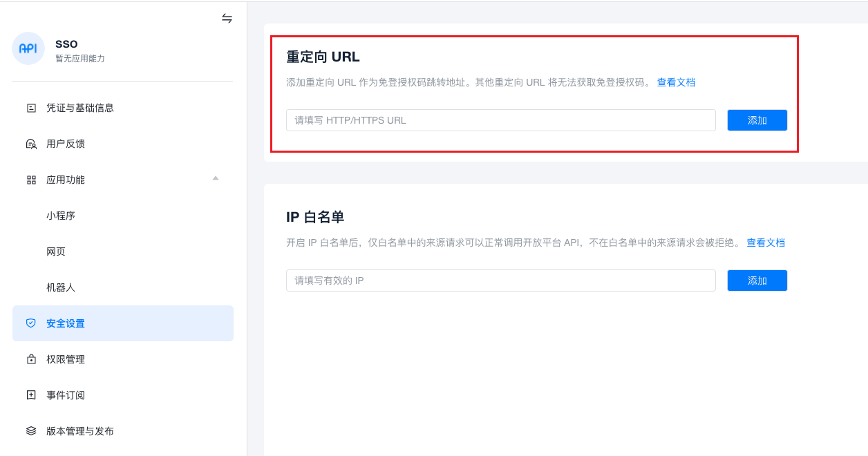Click the shield icon beside 安全设置
Viewport: 868px width, 456px height.
click(x=31, y=323)
